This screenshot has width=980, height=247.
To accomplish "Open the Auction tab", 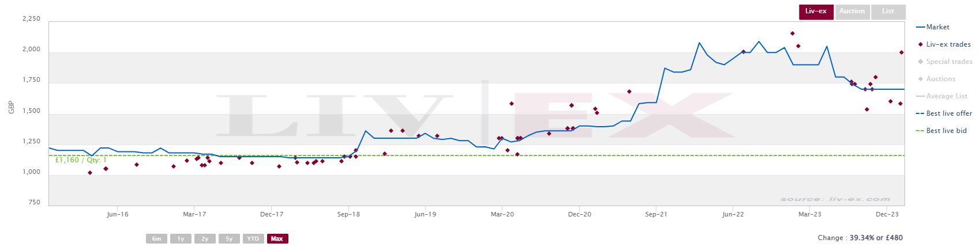I will pyautogui.click(x=852, y=12).
